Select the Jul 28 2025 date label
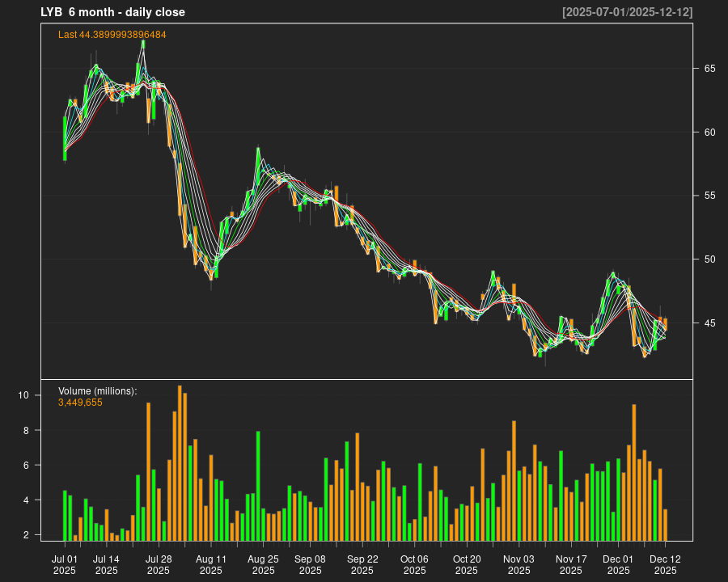This screenshot has width=728, height=582. (x=159, y=564)
